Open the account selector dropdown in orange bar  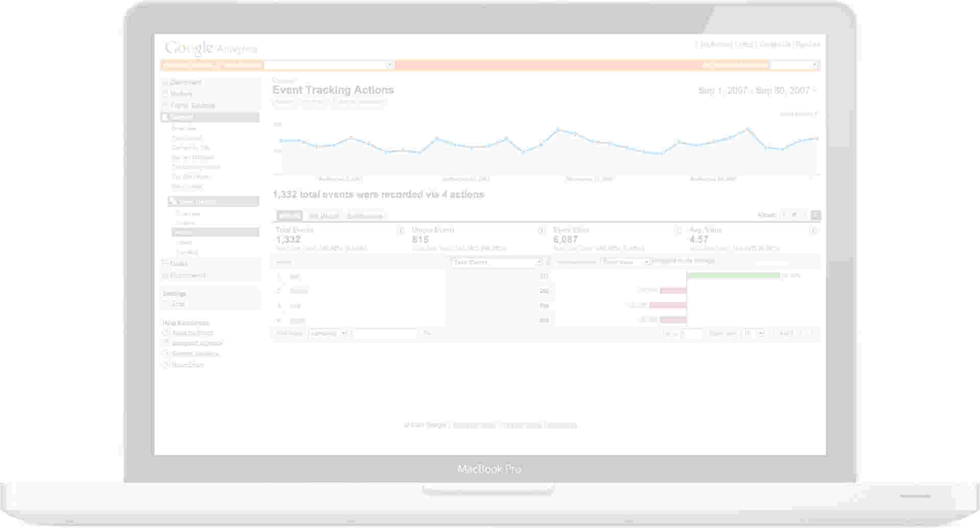tap(329, 65)
